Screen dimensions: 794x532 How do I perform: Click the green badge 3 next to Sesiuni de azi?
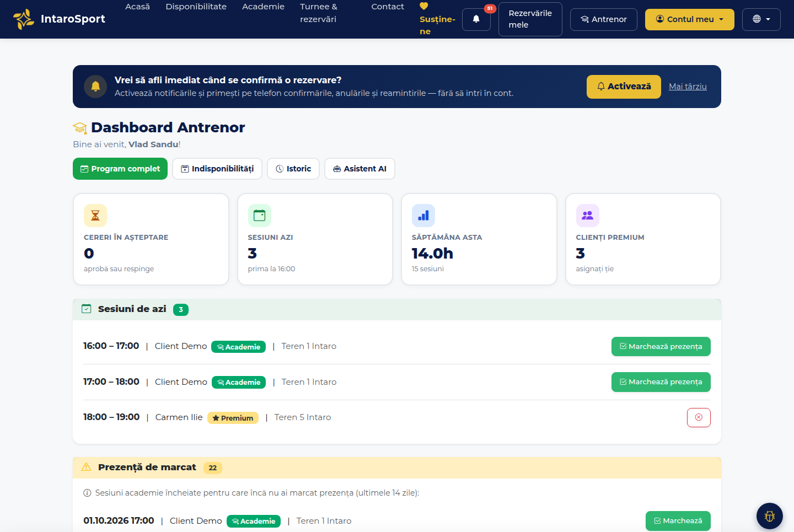coord(181,310)
